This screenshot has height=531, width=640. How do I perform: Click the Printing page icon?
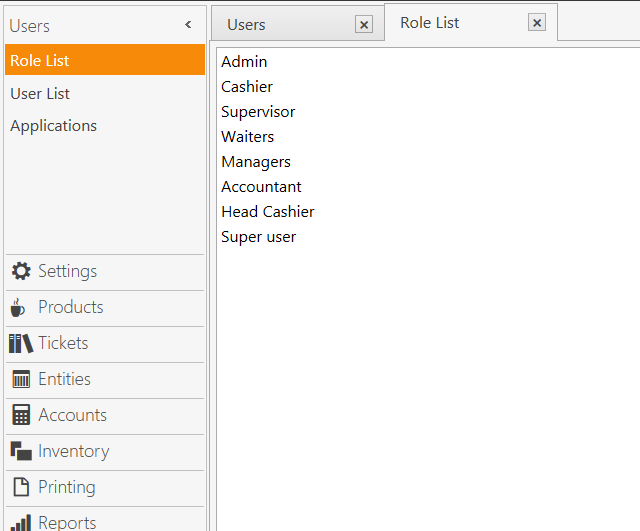tap(21, 487)
